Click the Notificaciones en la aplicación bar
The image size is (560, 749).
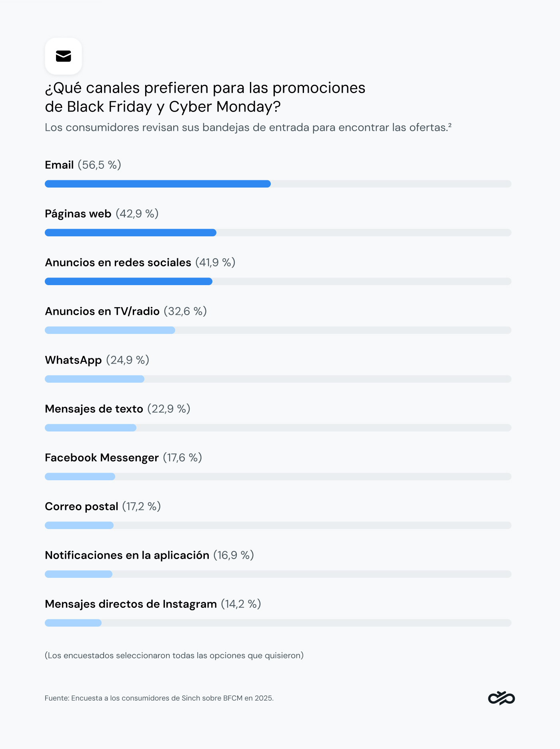pos(278,574)
